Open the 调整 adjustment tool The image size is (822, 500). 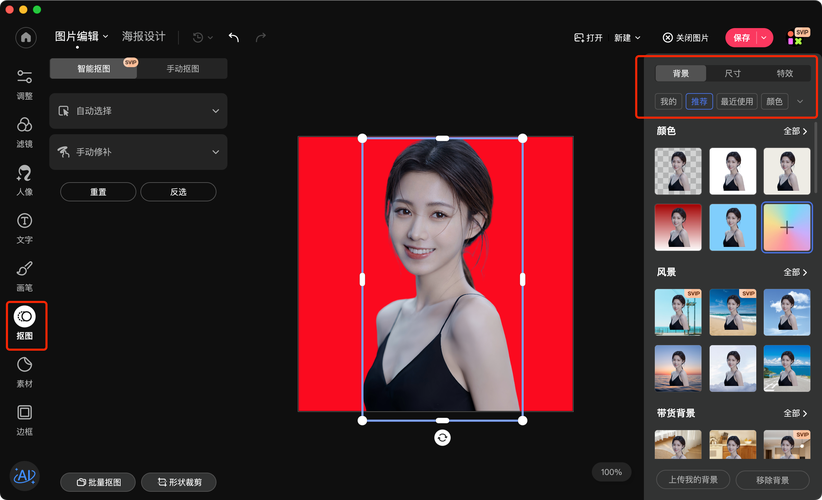pyautogui.click(x=25, y=83)
